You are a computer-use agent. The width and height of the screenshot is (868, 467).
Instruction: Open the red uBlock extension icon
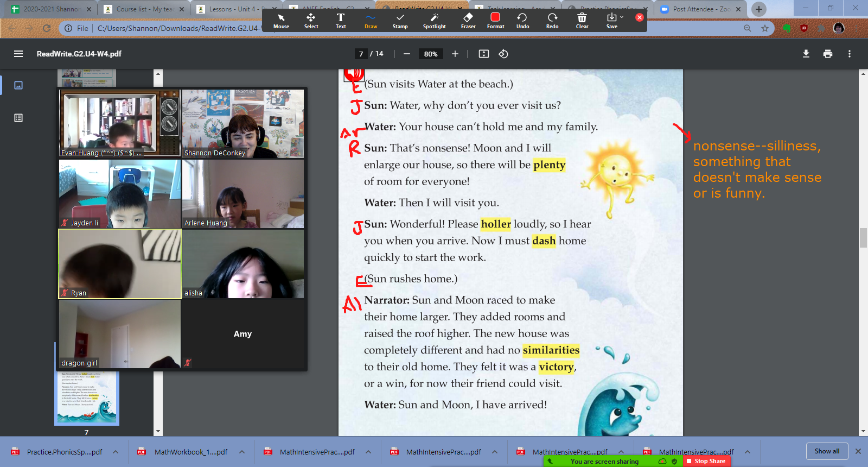[x=804, y=28]
